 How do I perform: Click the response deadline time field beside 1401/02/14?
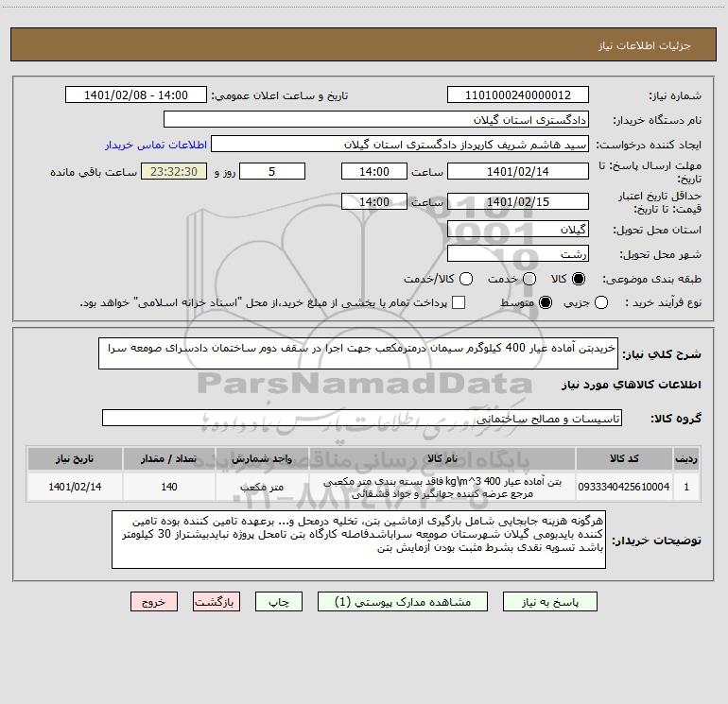(x=374, y=172)
